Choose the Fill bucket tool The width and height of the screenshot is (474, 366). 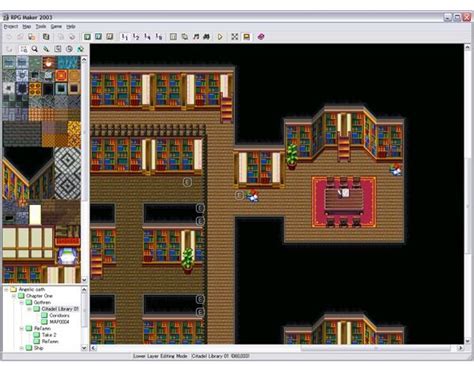point(80,49)
